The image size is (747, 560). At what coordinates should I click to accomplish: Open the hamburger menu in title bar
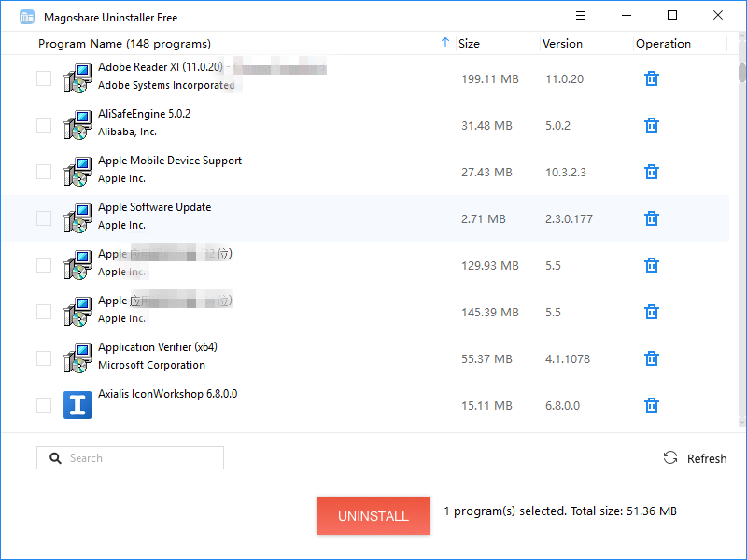click(x=581, y=16)
